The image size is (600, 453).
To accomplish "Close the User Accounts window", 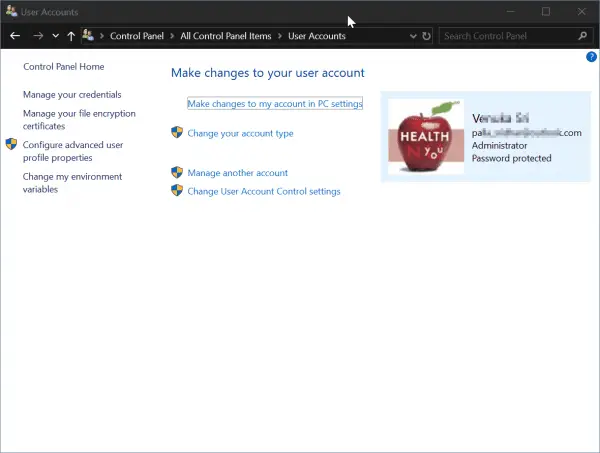I will click(x=582, y=11).
